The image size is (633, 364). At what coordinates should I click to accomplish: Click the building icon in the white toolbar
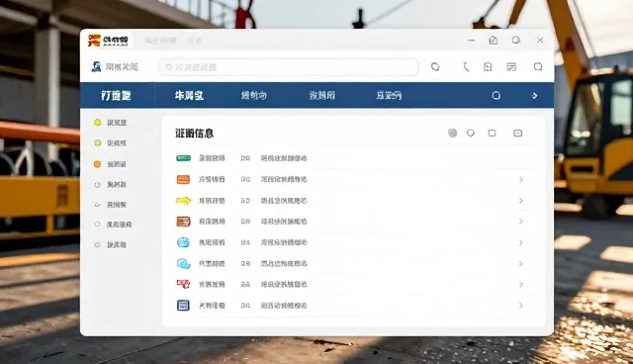click(x=488, y=67)
